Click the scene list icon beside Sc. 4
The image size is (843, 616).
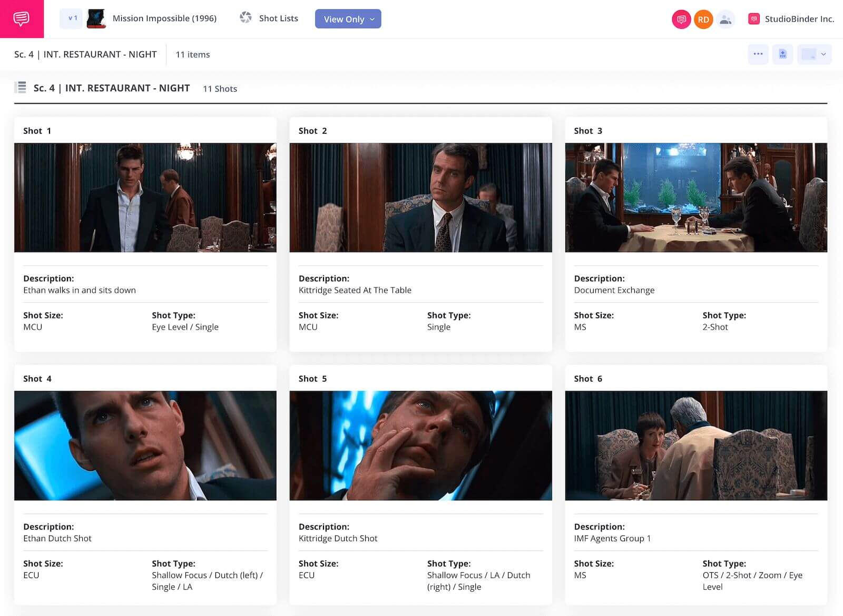point(21,87)
